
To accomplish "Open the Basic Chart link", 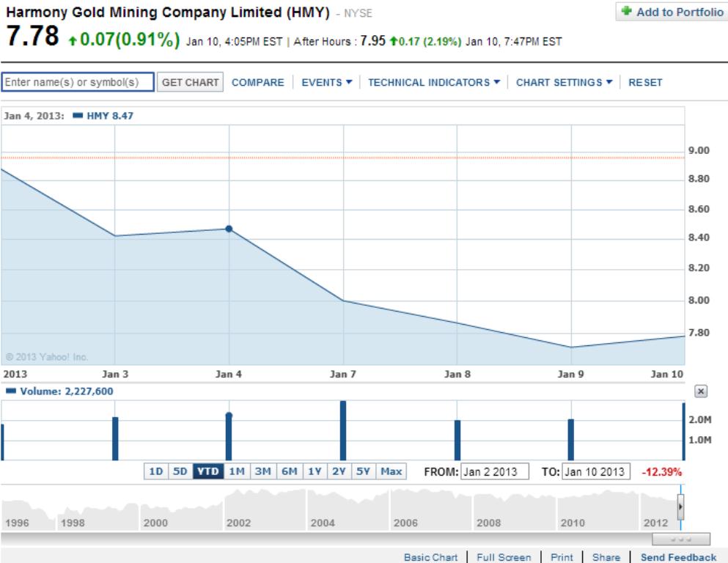I will tap(430, 557).
